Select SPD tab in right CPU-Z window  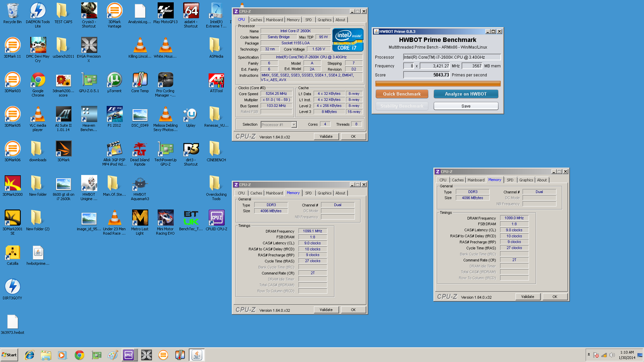pos(510,180)
